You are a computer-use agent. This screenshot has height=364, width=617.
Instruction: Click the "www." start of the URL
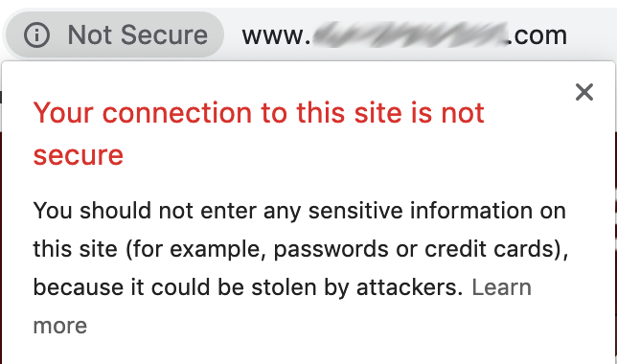pos(277,35)
